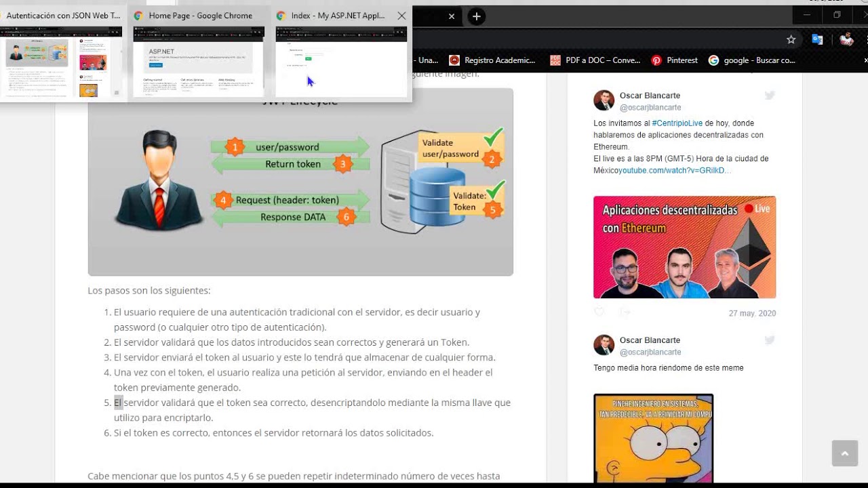This screenshot has height=488, width=868.
Task: Click the Google logo icon in bookmarks bar
Action: click(x=713, y=60)
